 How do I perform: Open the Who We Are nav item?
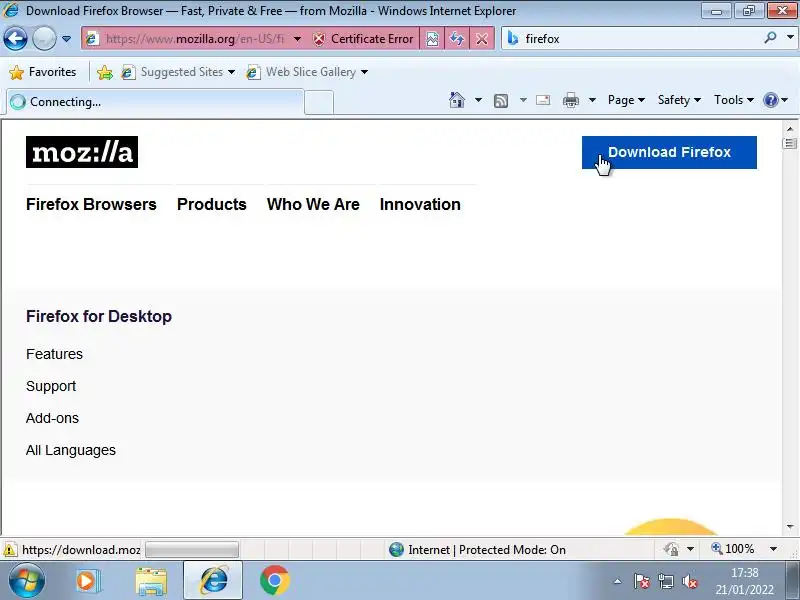pyautogui.click(x=313, y=205)
